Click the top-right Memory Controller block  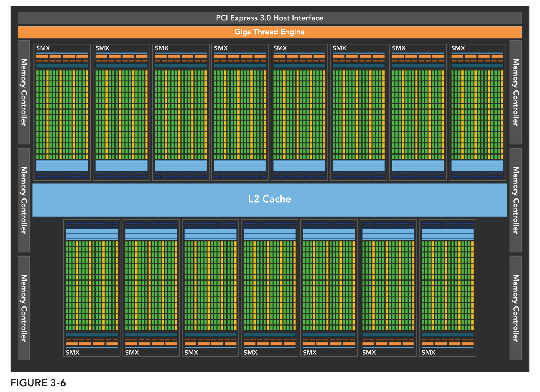pos(515,92)
